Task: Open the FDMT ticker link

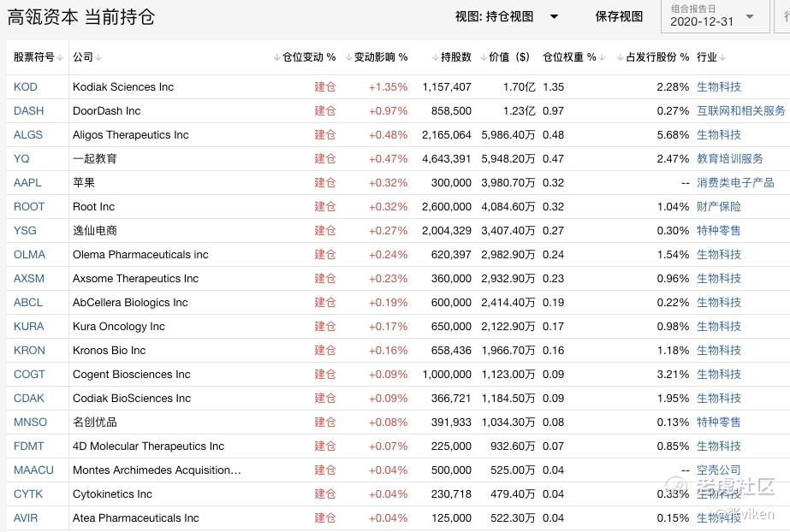Action: tap(29, 446)
